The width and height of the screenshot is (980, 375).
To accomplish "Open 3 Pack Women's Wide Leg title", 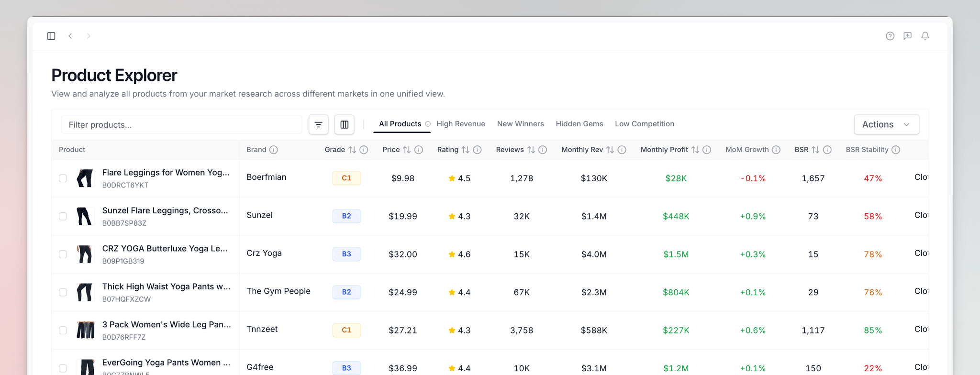I will [x=167, y=325].
